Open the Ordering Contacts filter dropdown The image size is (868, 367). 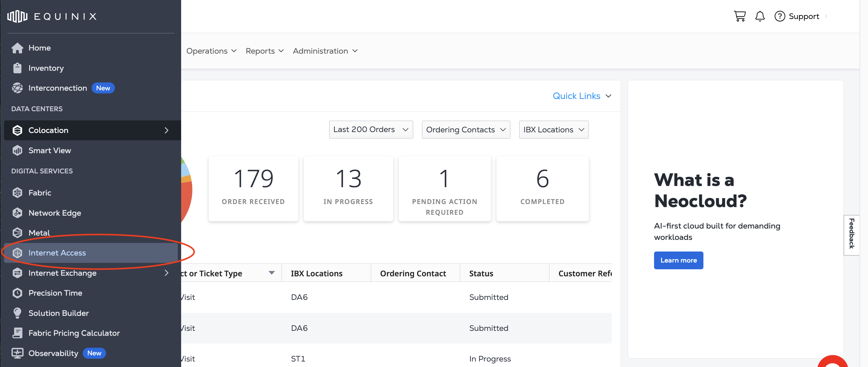click(x=466, y=130)
